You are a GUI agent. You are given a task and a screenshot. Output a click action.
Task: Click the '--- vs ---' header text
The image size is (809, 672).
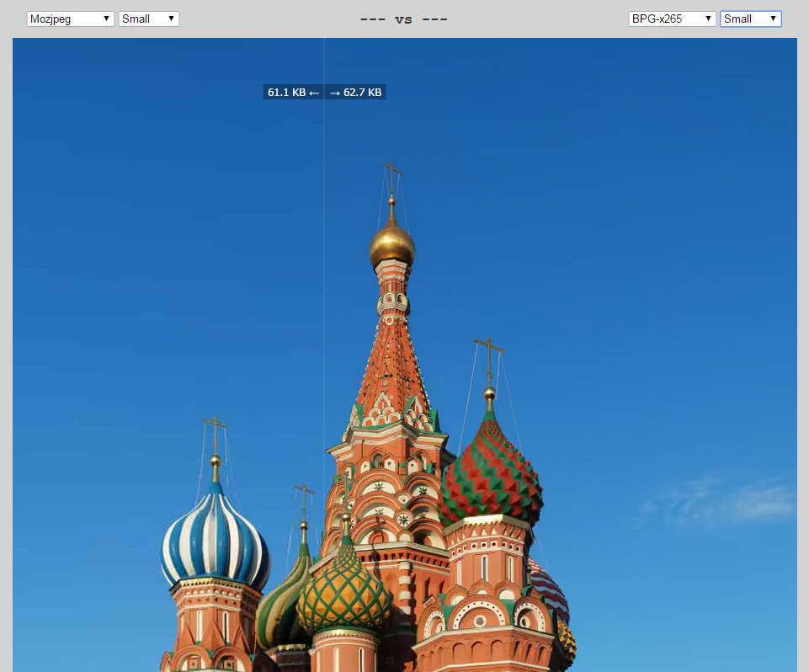pos(403,19)
